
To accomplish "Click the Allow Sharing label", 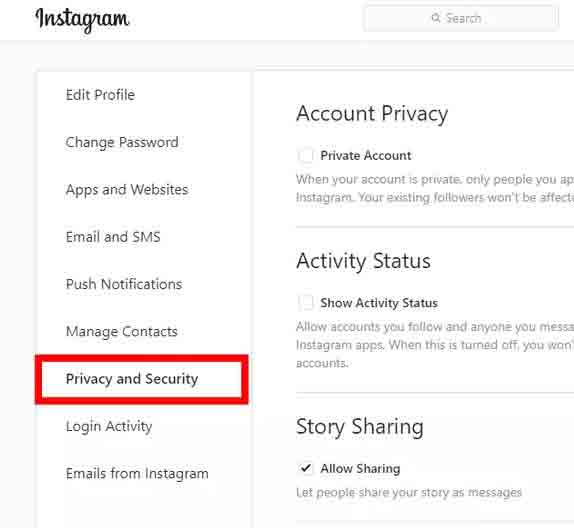I will point(360,468).
